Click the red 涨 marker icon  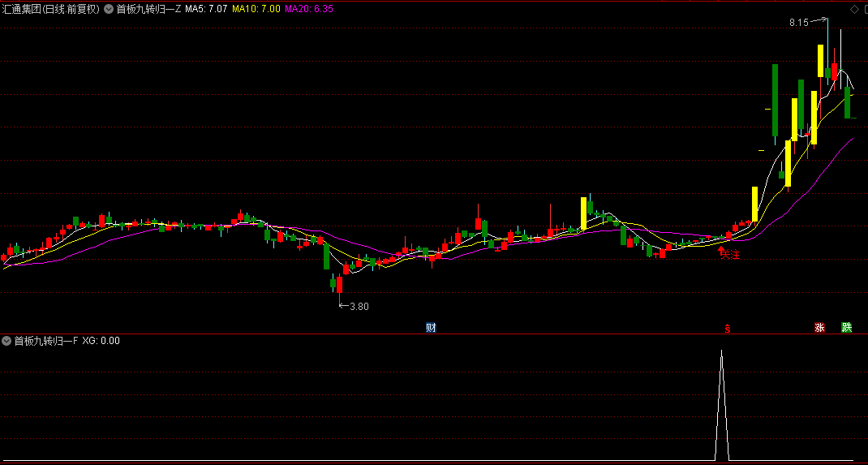coord(819,327)
